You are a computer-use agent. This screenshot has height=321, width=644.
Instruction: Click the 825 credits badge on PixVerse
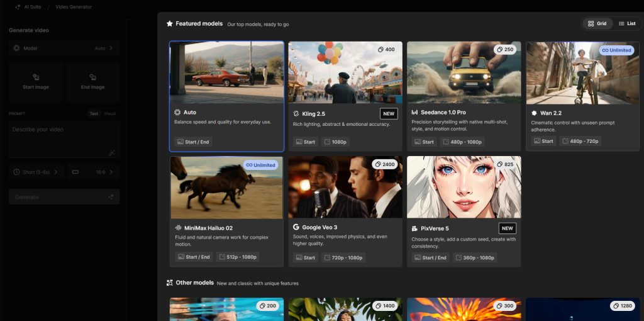pos(505,164)
